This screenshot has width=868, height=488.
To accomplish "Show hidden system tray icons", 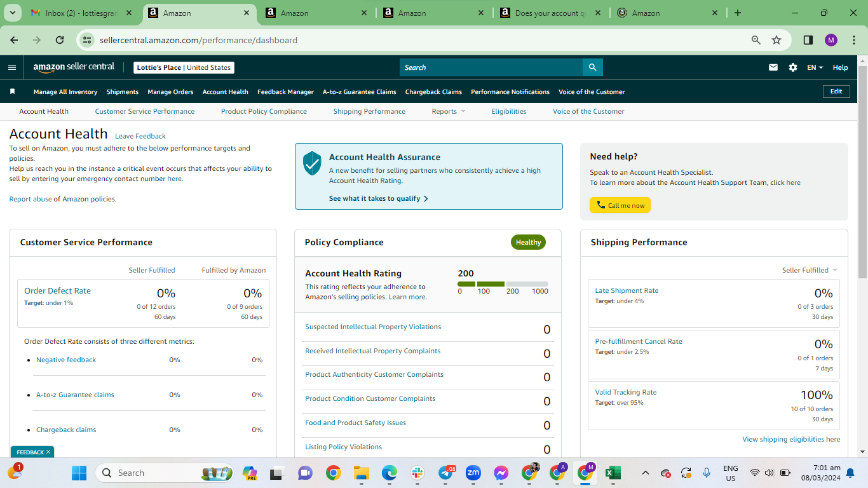I will tap(646, 473).
